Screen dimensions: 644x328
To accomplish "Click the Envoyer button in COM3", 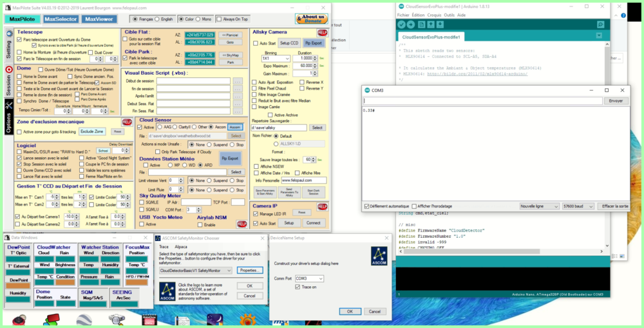I will [616, 101].
